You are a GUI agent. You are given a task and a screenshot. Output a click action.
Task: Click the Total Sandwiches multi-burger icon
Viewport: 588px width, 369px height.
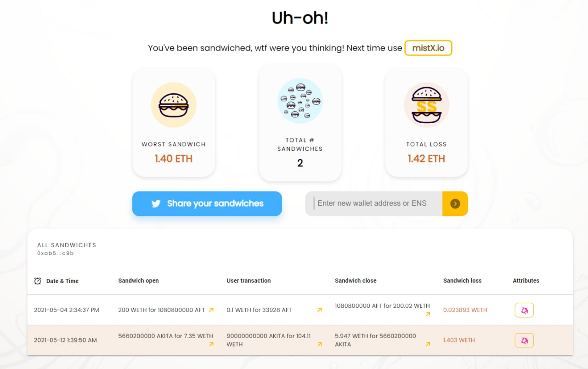coord(300,101)
